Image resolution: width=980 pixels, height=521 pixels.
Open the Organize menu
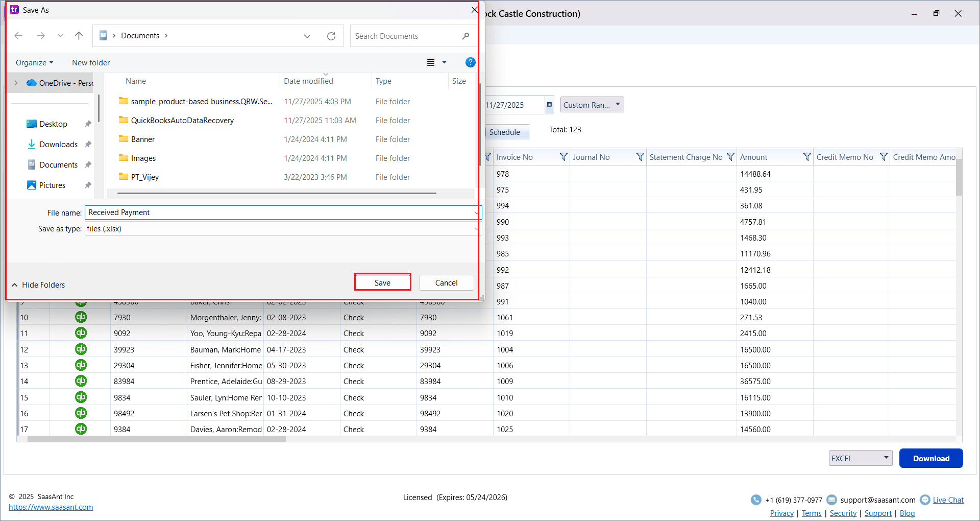[34, 62]
